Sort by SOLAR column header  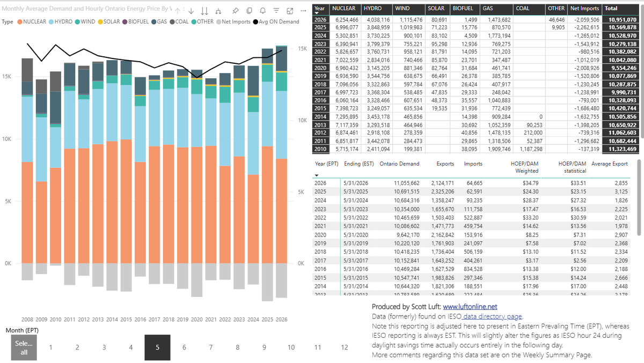tap(437, 9)
